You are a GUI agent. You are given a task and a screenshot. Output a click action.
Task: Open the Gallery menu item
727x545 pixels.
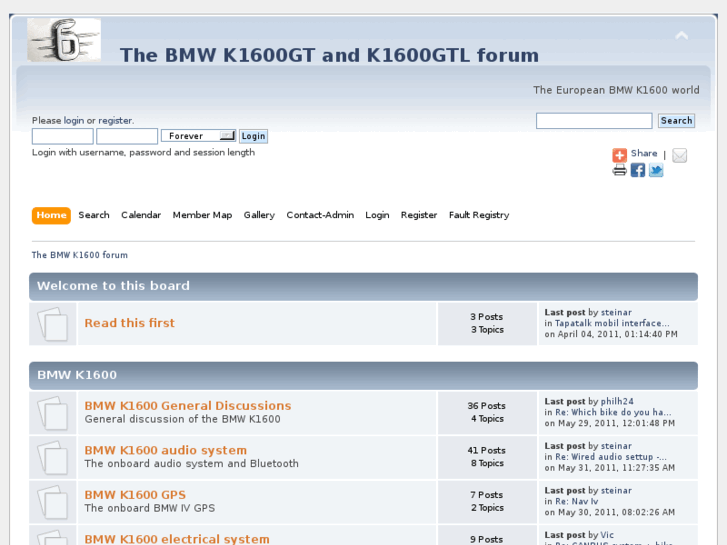(259, 215)
